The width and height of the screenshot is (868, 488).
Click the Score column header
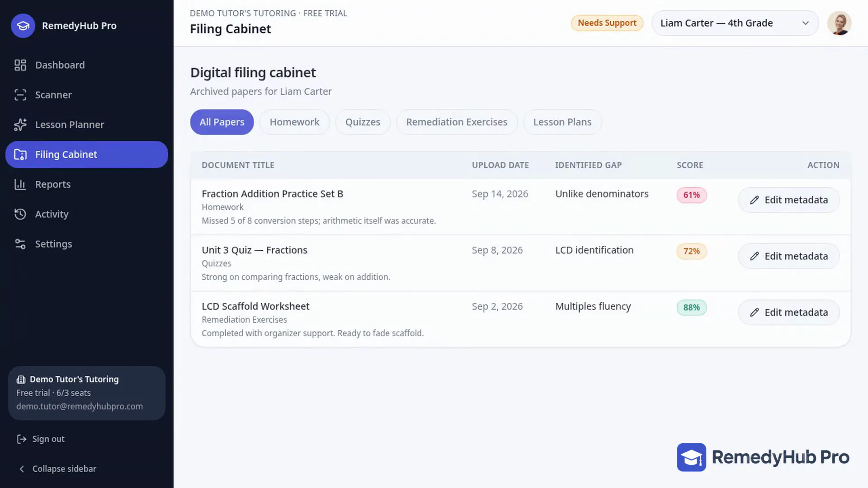pos(690,165)
